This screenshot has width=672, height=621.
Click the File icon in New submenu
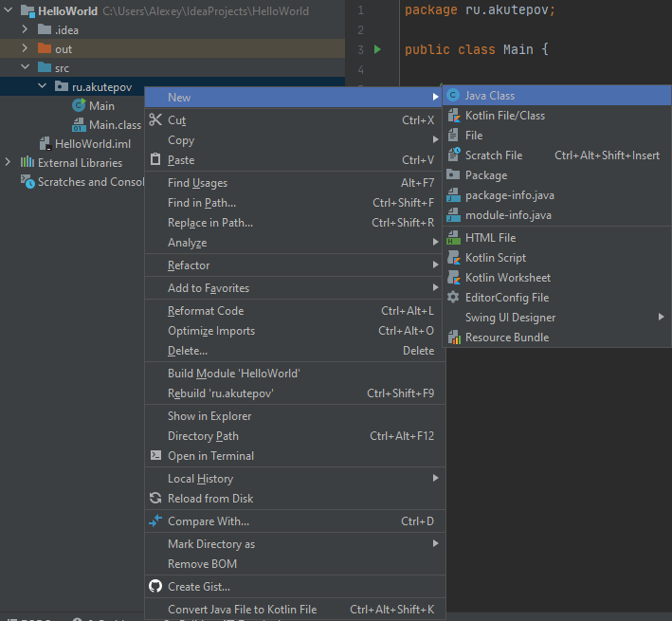coord(453,136)
